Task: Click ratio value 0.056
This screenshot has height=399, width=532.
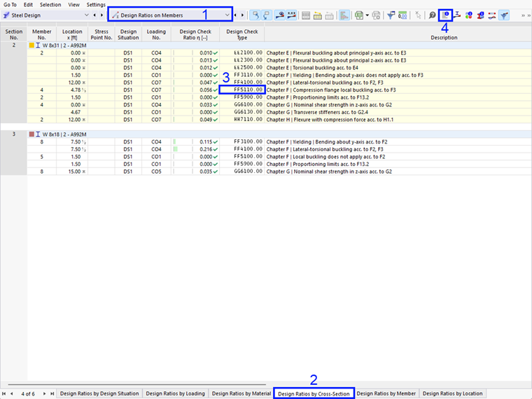Action: pyautogui.click(x=206, y=90)
